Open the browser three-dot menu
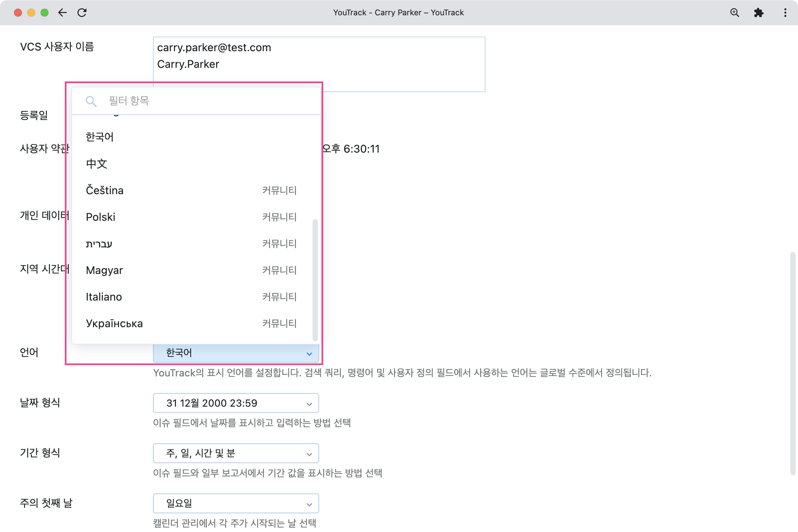Screen dimensions: 798x532 pyautogui.click(x=784, y=13)
